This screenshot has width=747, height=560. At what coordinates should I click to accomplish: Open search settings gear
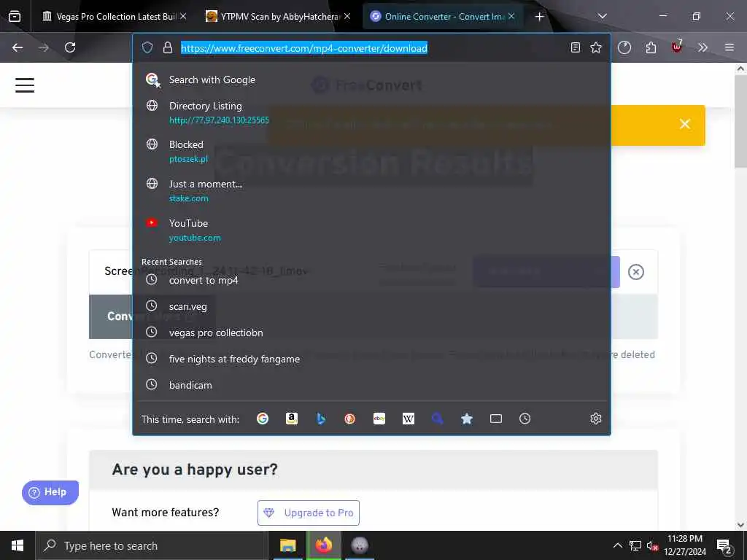pyautogui.click(x=595, y=419)
